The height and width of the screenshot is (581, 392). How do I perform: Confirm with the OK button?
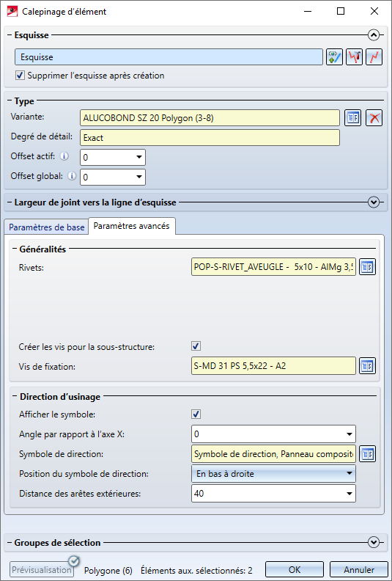click(295, 569)
